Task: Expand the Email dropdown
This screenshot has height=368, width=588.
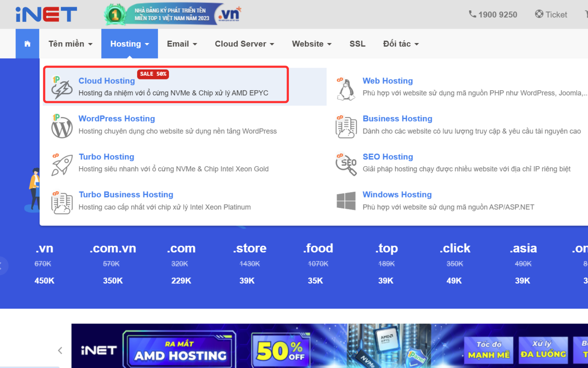Action: pos(182,44)
